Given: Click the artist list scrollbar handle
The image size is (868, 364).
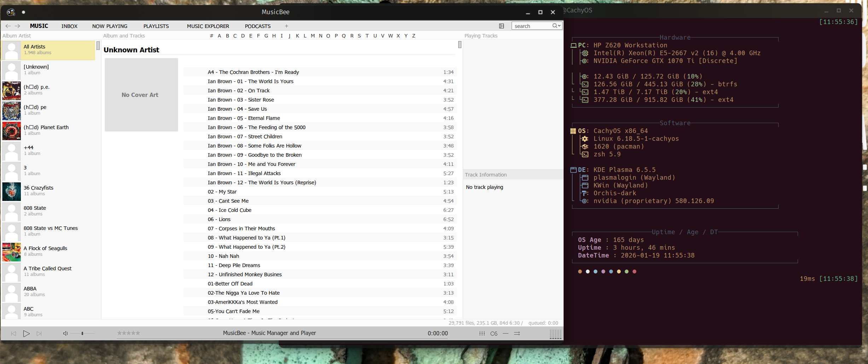Looking at the screenshot, I should pos(98,45).
